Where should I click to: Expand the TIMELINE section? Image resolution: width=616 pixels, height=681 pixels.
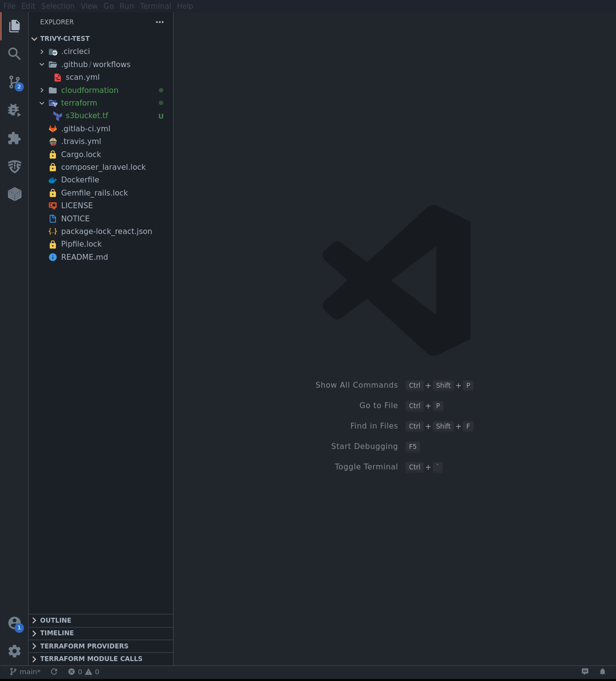point(101,633)
